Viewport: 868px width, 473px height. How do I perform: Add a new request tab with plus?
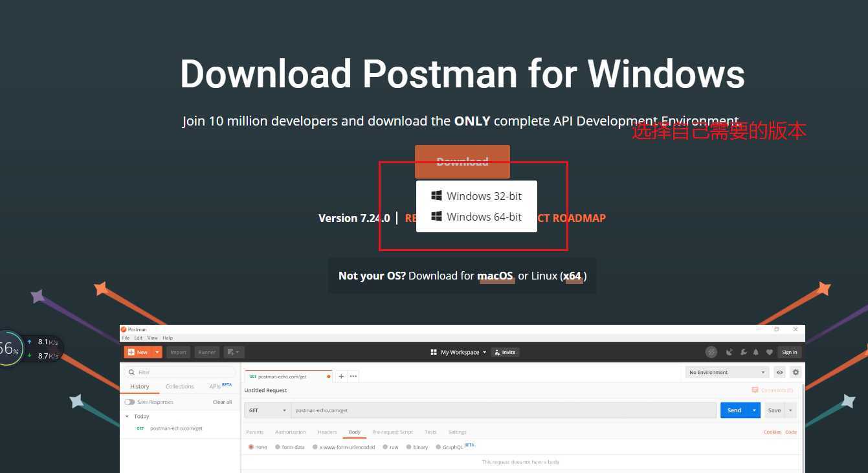pos(341,376)
